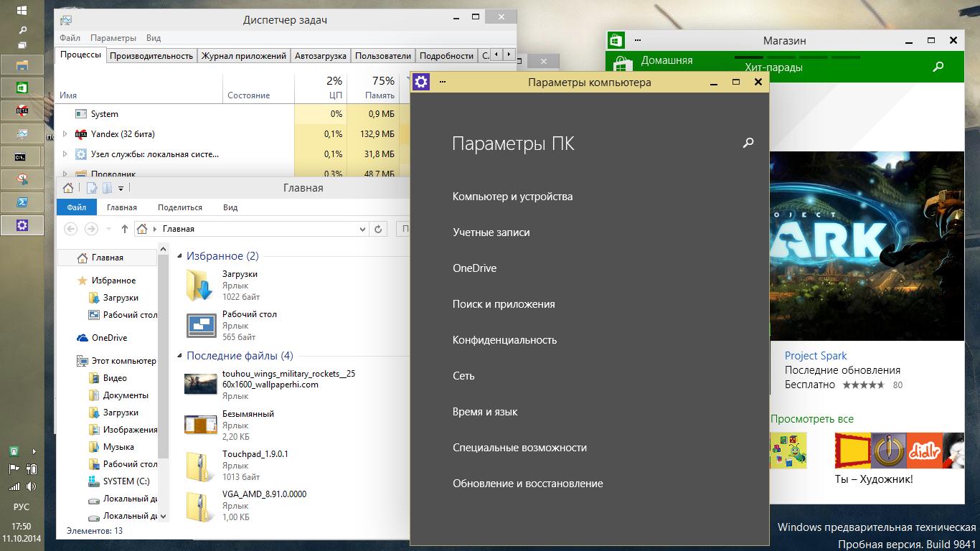Open the address bar history dropdown
This screenshot has height=551, width=980.
coord(362,229)
